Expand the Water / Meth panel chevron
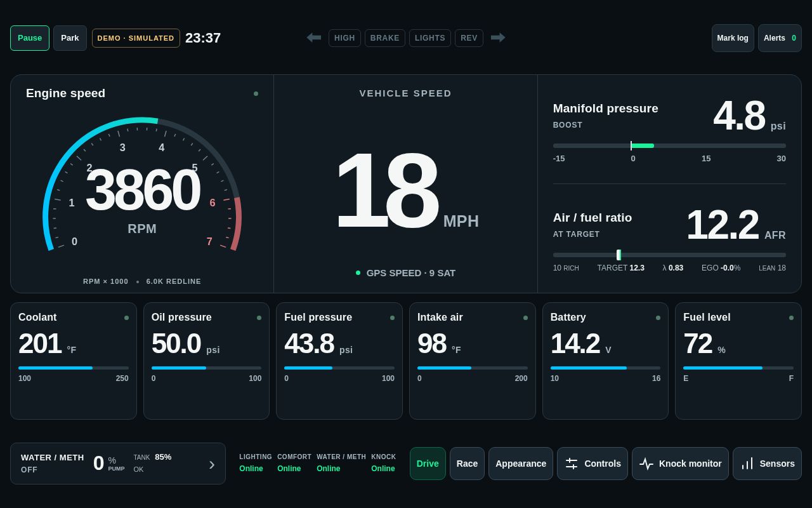The width and height of the screenshot is (812, 508). pos(212,464)
